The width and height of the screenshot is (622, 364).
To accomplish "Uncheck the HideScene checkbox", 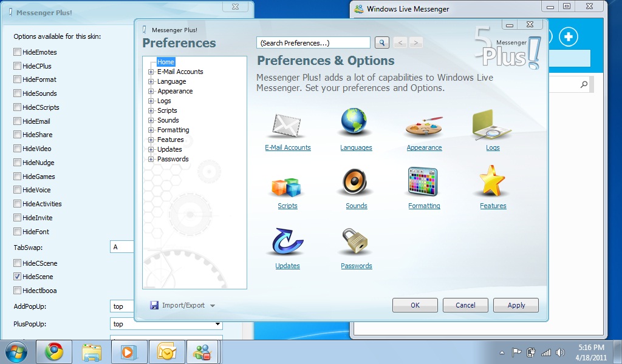I will coord(17,277).
